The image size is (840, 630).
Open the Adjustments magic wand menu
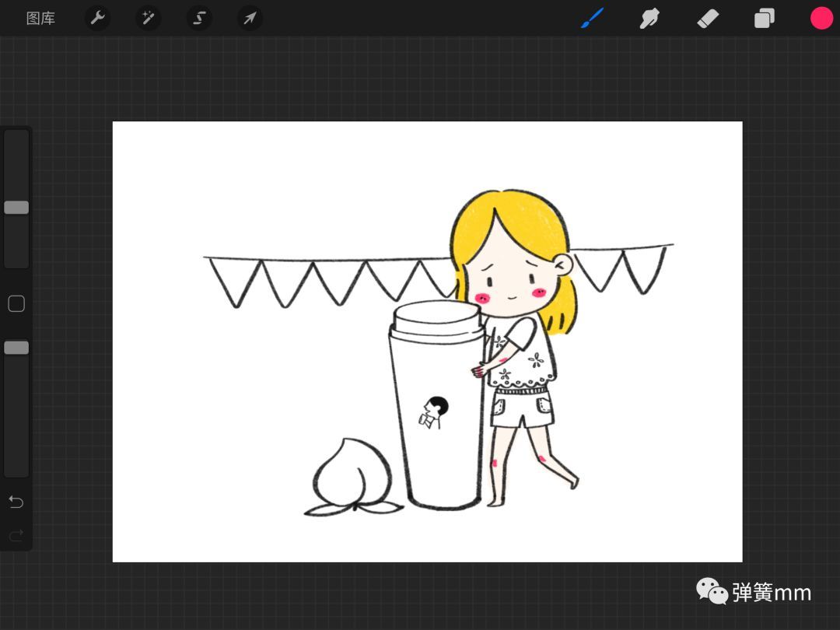tap(148, 18)
